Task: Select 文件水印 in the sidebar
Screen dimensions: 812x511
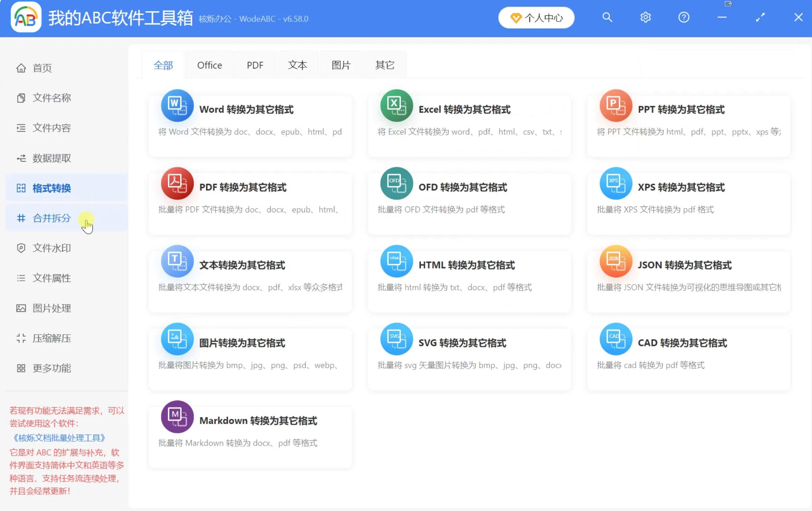Action: (x=51, y=248)
